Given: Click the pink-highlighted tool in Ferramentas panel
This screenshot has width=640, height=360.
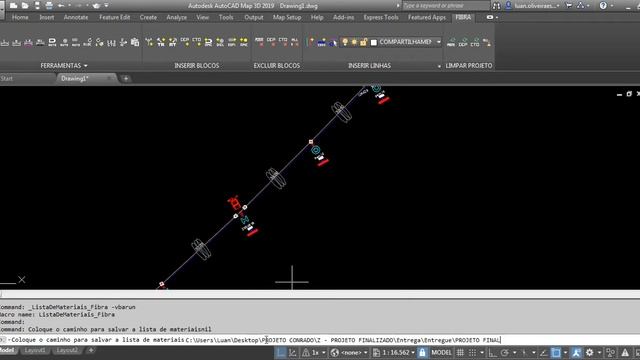Looking at the screenshot, I should coord(28,42).
